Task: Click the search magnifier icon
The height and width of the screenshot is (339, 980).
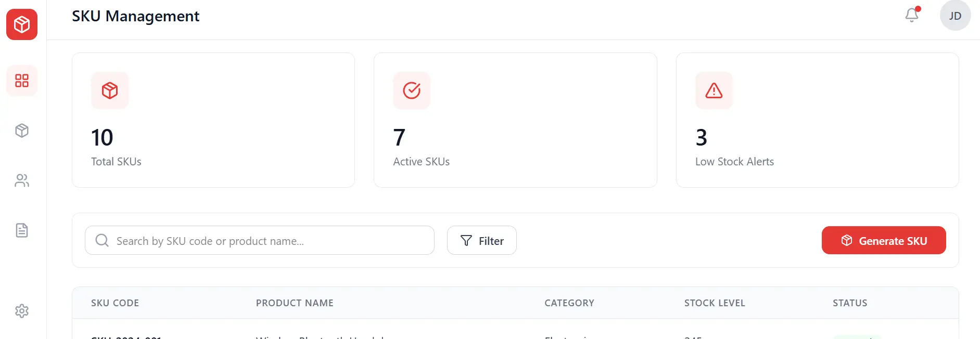Action: tap(102, 240)
